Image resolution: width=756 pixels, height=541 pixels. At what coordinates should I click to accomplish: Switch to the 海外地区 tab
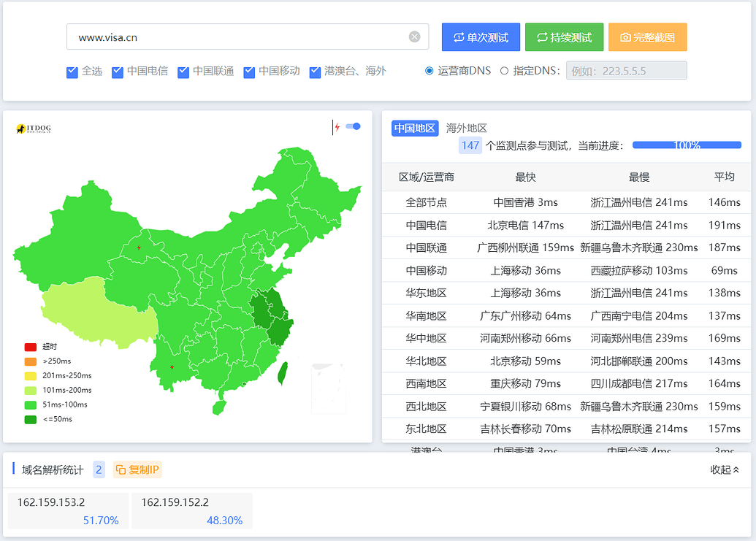(466, 128)
